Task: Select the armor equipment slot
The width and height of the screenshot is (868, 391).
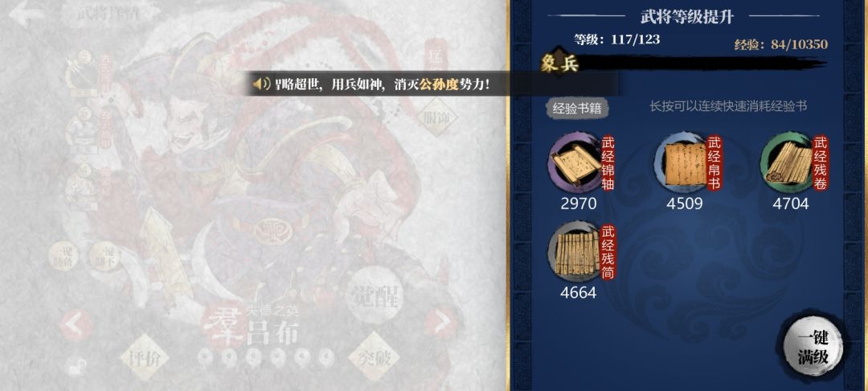Action: tap(81, 130)
